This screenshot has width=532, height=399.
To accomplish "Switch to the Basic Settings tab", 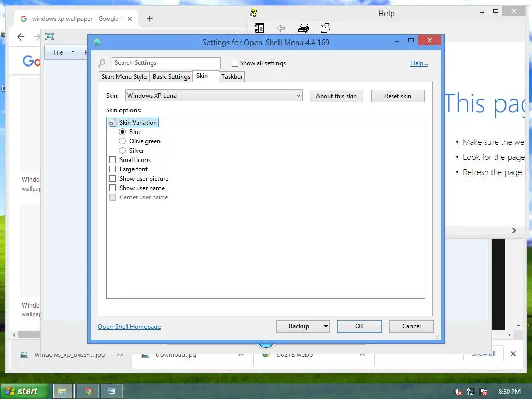I will click(x=171, y=77).
